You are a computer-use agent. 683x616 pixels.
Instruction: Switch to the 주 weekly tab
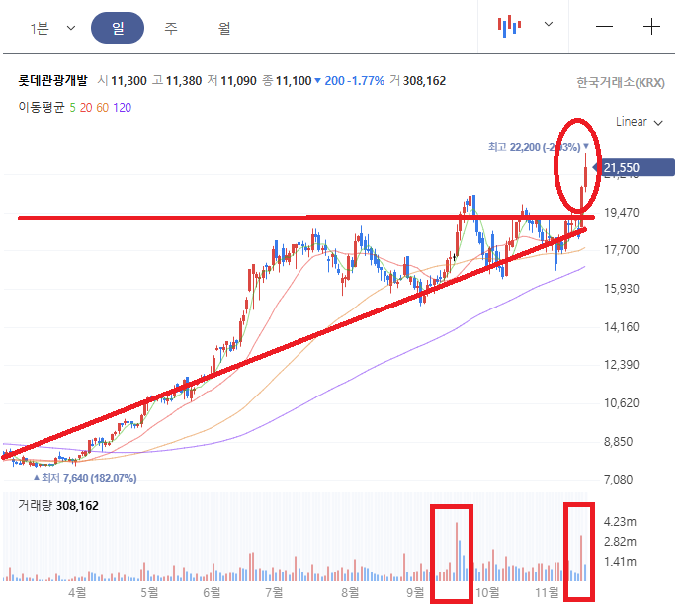click(x=171, y=28)
